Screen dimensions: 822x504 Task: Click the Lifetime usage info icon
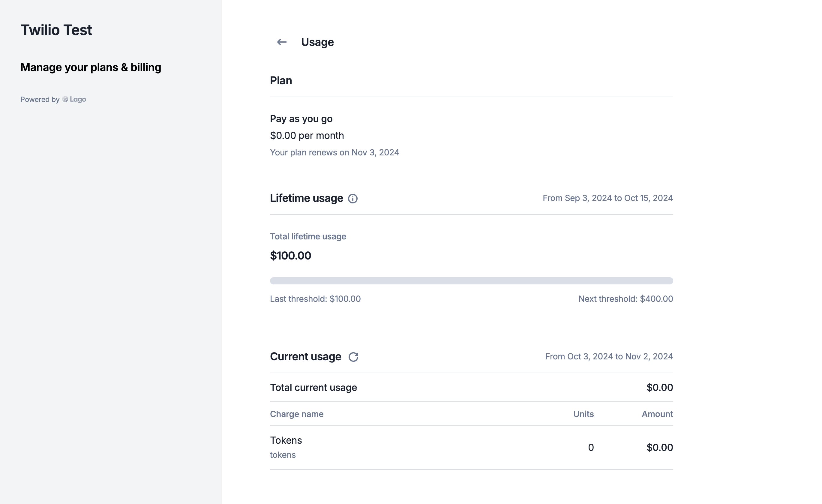[352, 199]
